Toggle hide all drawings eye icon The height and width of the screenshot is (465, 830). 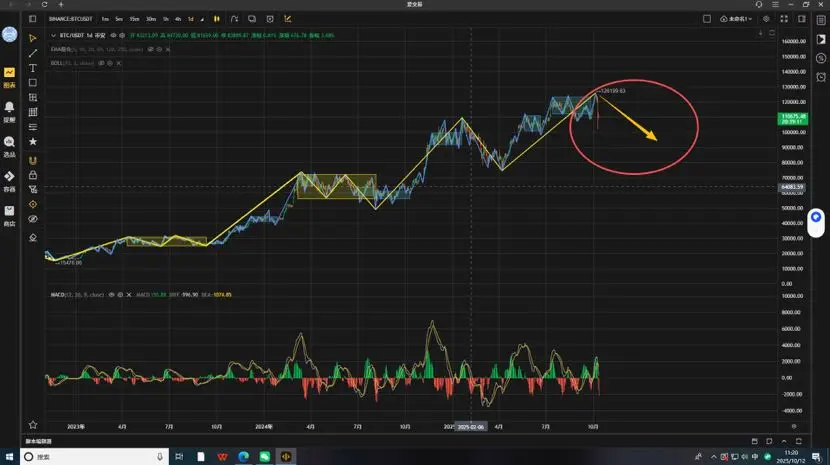(33, 219)
